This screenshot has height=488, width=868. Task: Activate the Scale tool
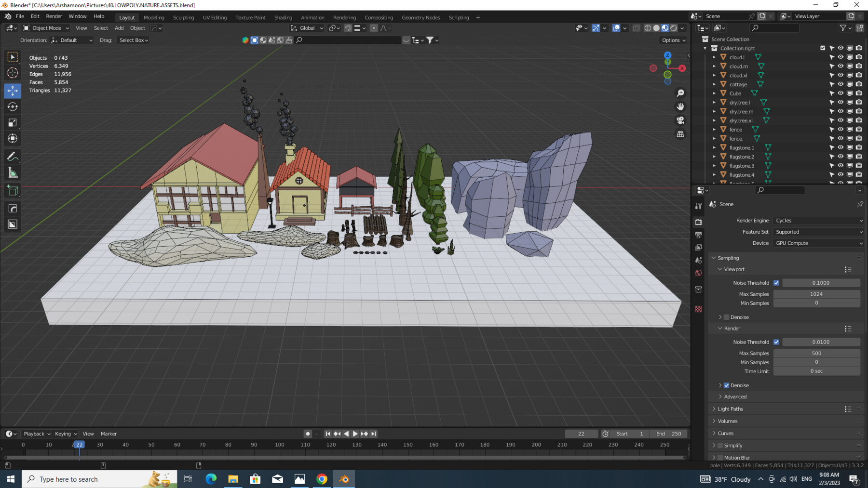click(x=13, y=122)
